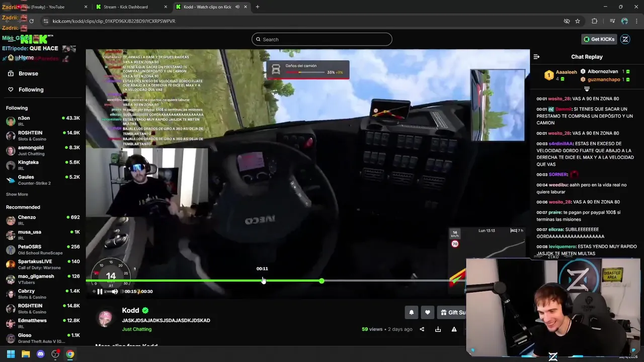644x362 pixels.
Task: Share the clip using the share icon
Action: 422,329
